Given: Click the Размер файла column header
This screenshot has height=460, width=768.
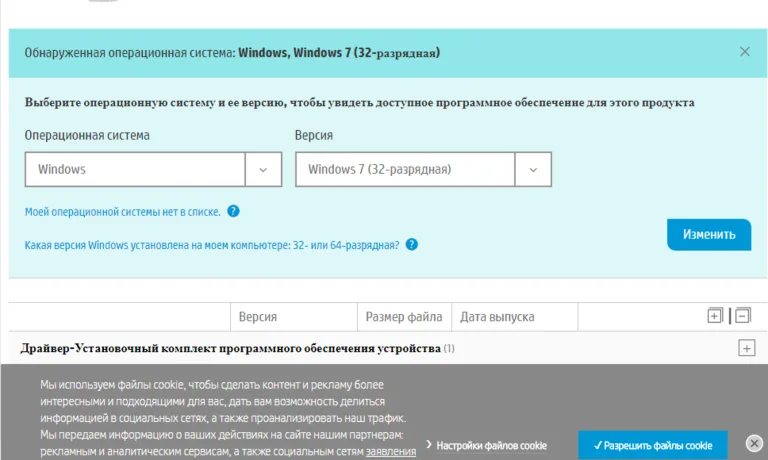Looking at the screenshot, I should [x=404, y=317].
